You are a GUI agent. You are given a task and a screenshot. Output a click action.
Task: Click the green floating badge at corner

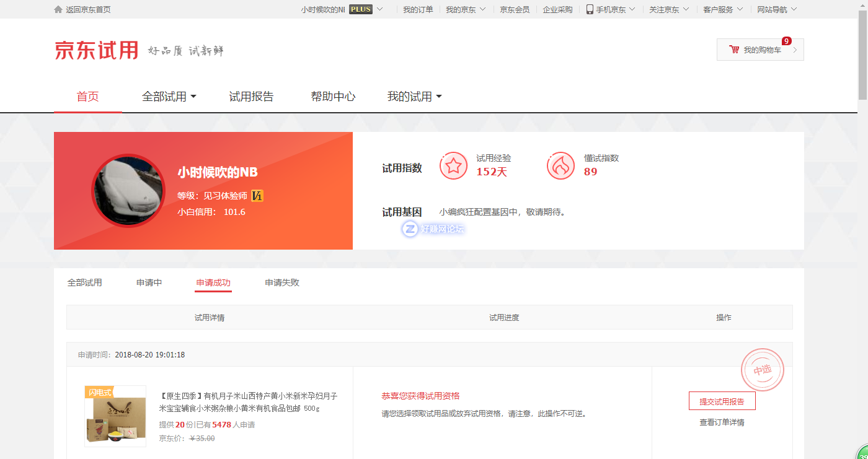(x=863, y=452)
